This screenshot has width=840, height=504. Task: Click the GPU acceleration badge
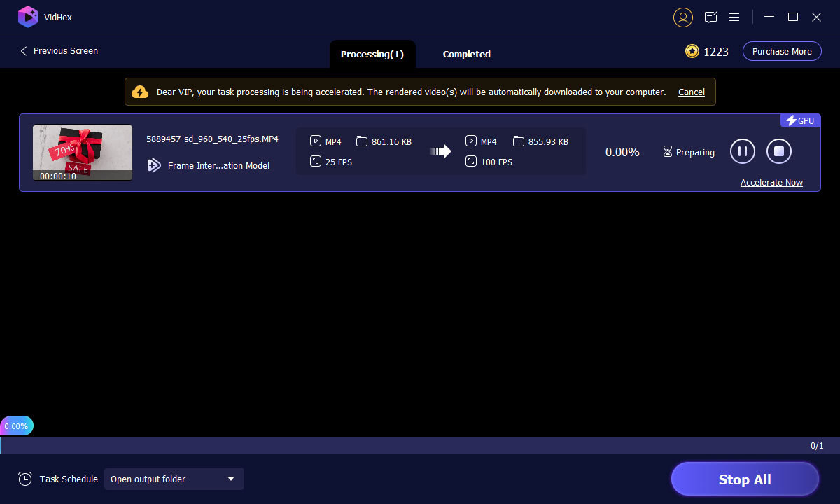coord(800,120)
